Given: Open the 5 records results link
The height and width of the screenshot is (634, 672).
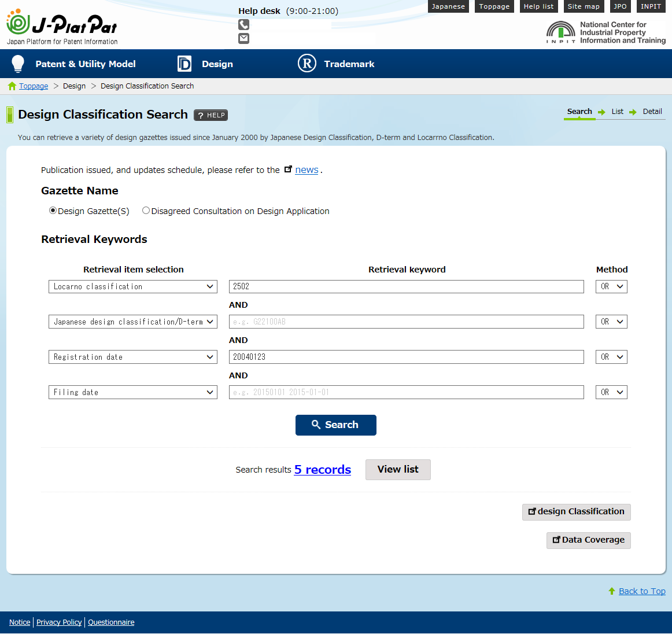Looking at the screenshot, I should tap(322, 470).
